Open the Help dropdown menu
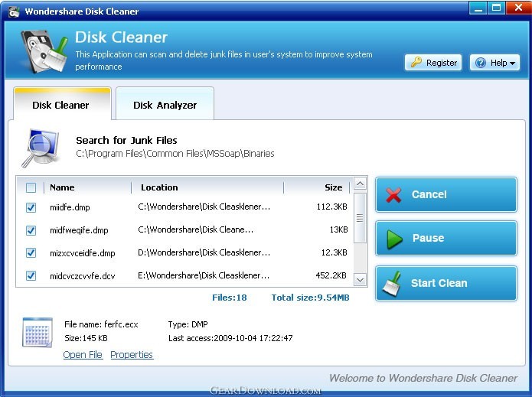The height and width of the screenshot is (397, 532). point(494,63)
